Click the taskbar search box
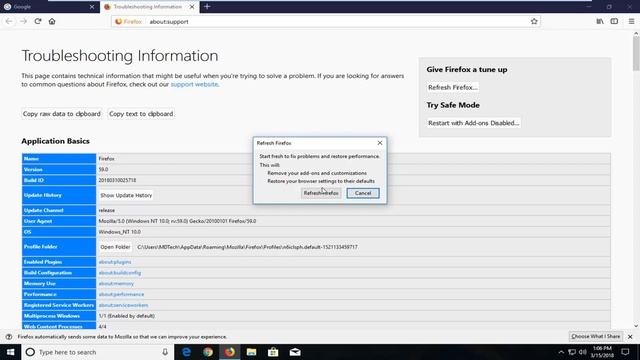 click(98, 352)
